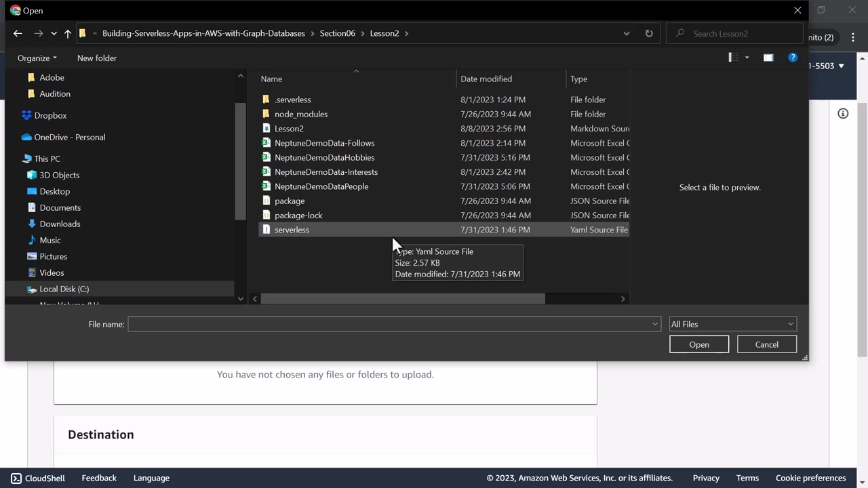Select Local Disk (C:) in sidebar

click(64, 289)
